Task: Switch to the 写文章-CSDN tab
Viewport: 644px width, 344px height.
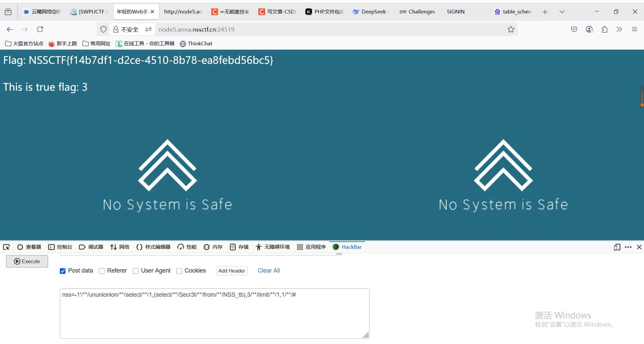Action: tap(277, 12)
